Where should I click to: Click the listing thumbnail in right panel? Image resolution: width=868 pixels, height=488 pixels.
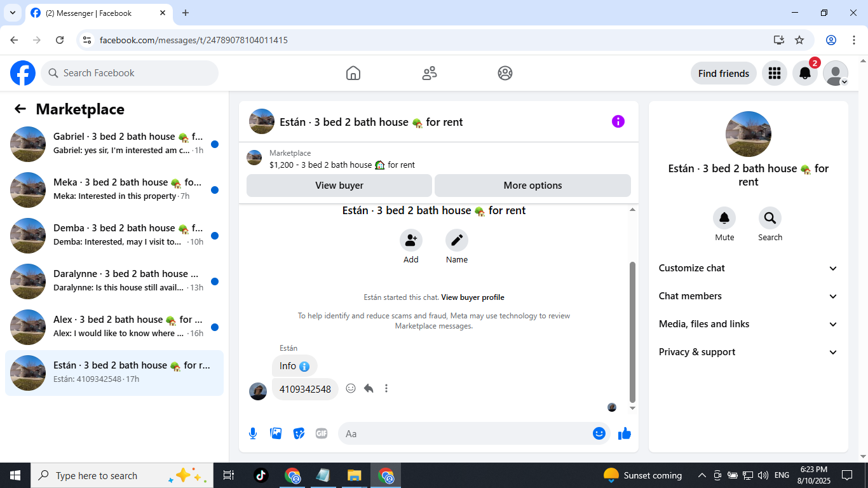pyautogui.click(x=749, y=134)
